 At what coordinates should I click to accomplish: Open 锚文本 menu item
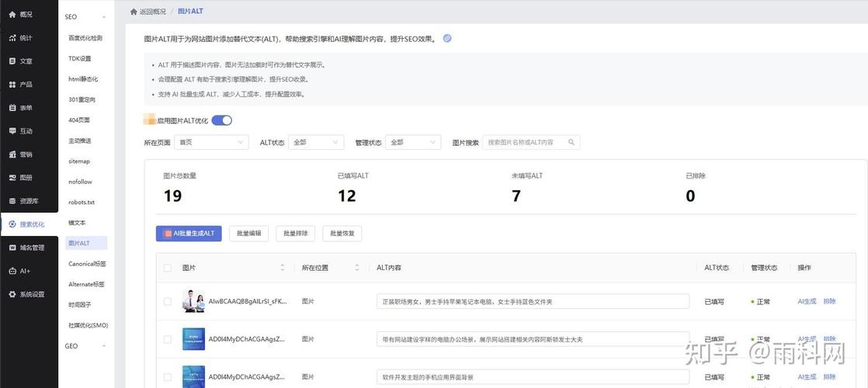click(x=77, y=223)
